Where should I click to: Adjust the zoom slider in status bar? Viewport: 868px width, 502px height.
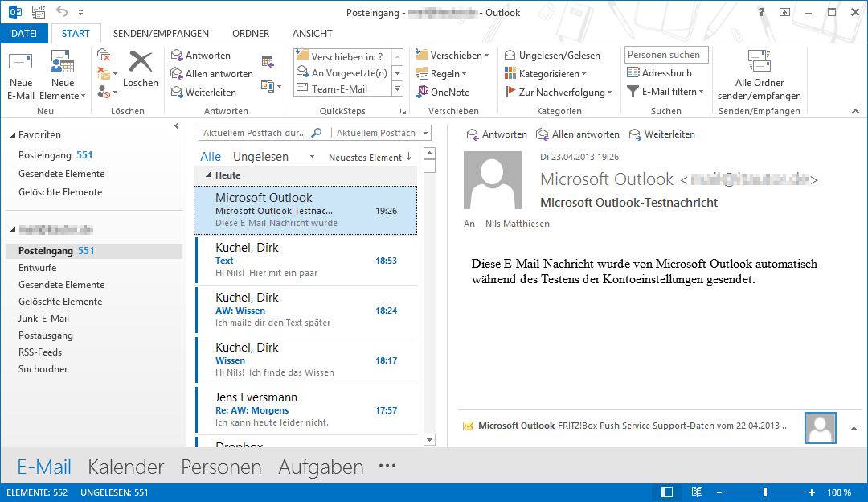pos(765,492)
